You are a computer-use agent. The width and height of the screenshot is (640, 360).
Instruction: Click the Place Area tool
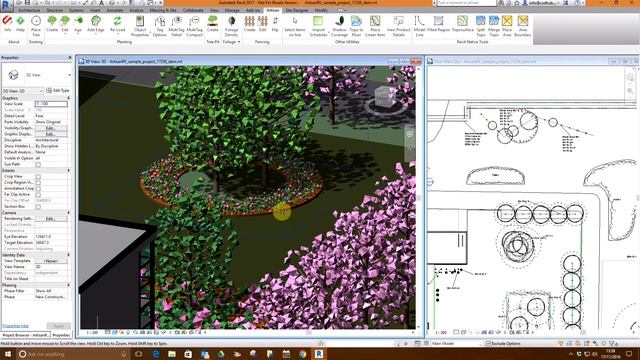coord(507,26)
